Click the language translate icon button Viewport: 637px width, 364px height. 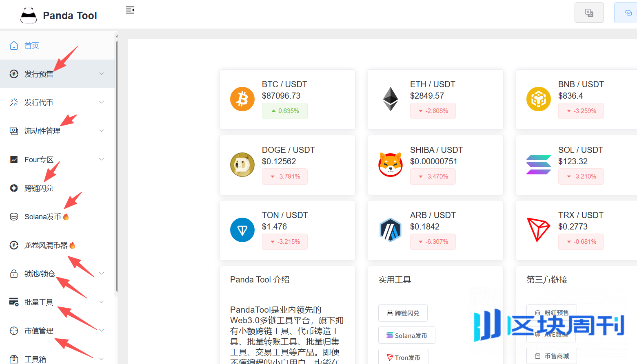589,13
